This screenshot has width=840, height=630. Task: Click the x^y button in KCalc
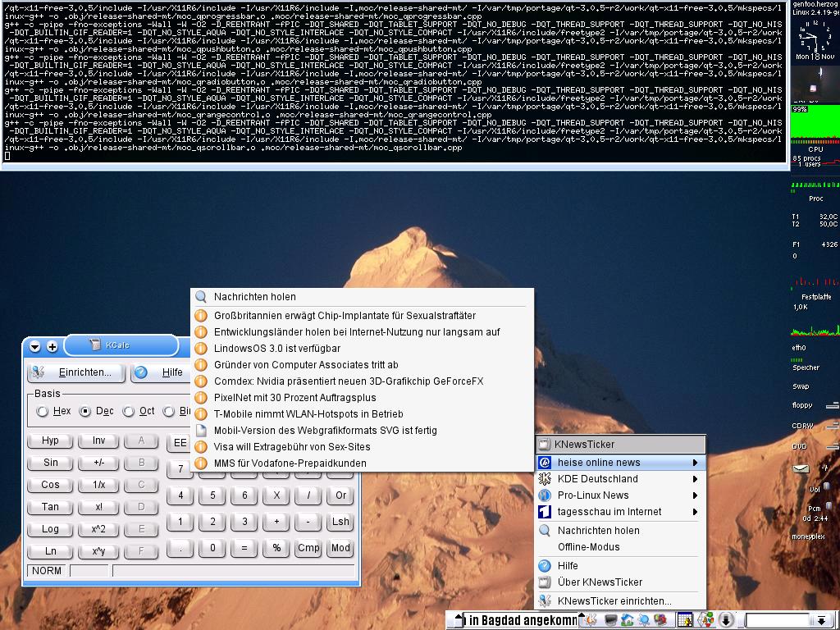point(98,551)
